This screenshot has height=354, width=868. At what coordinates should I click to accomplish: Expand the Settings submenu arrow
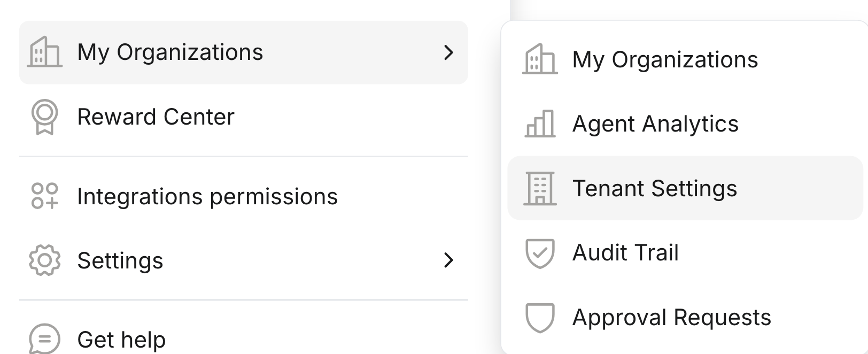[448, 260]
